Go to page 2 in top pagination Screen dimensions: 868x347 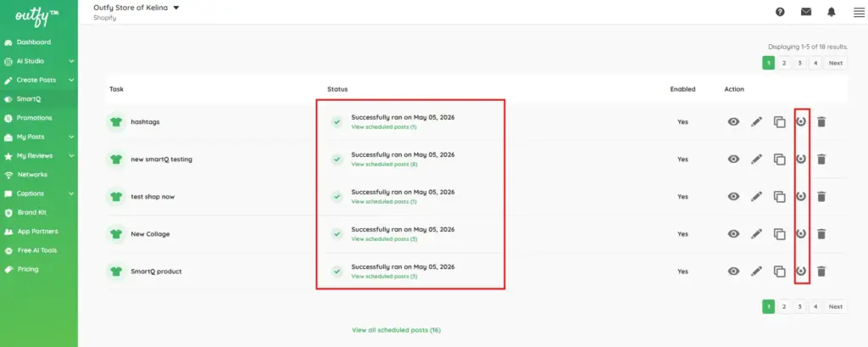(784, 63)
